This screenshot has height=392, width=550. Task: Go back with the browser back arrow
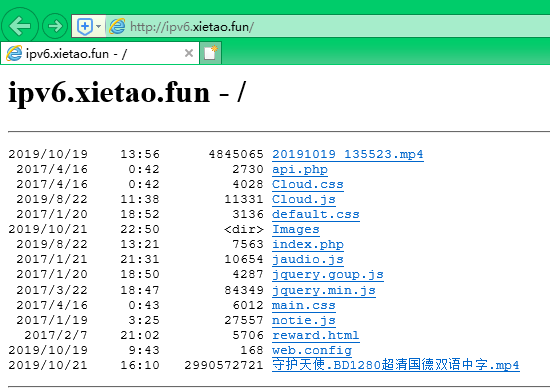(20, 26)
